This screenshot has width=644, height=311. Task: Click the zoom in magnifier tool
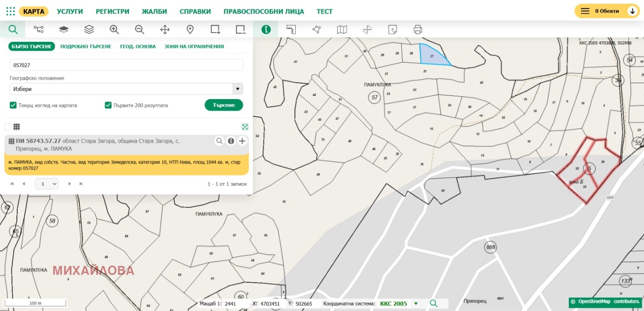[x=114, y=29]
